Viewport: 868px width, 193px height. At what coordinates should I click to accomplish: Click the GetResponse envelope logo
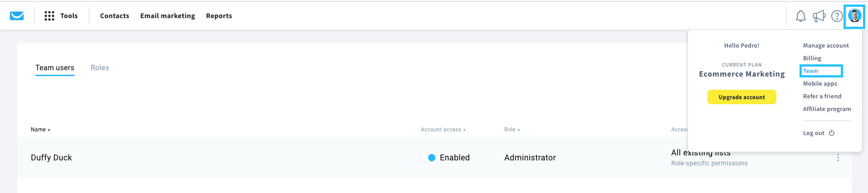[17, 16]
